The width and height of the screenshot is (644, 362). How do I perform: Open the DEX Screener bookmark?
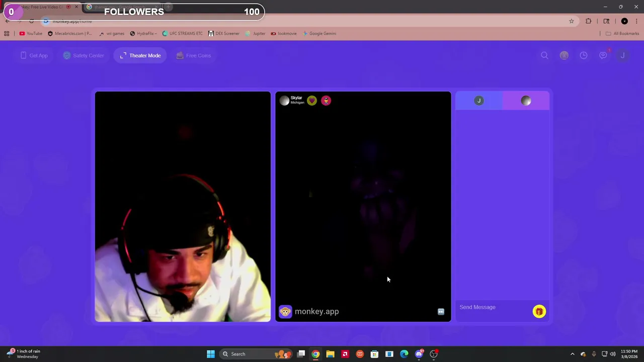point(224,34)
